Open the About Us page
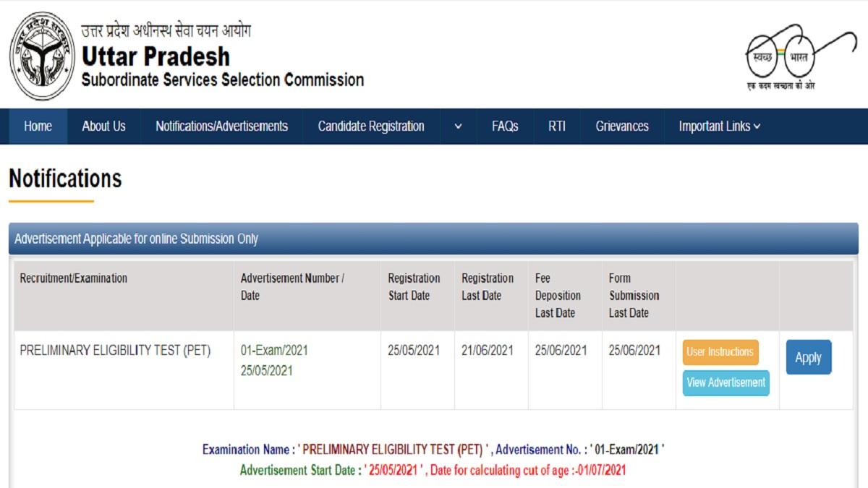Viewport: 868px width, 488px height. tap(104, 126)
